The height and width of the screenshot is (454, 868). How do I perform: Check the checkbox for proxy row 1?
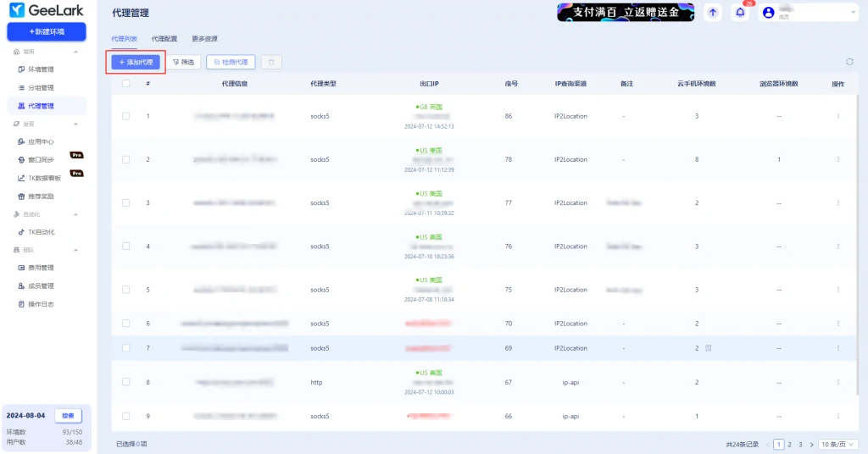pos(126,116)
